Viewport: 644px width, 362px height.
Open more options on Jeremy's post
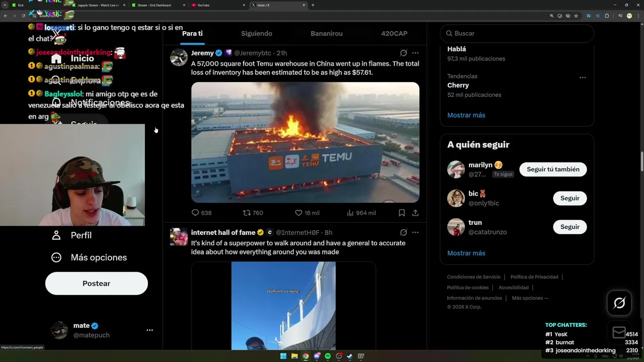415,53
